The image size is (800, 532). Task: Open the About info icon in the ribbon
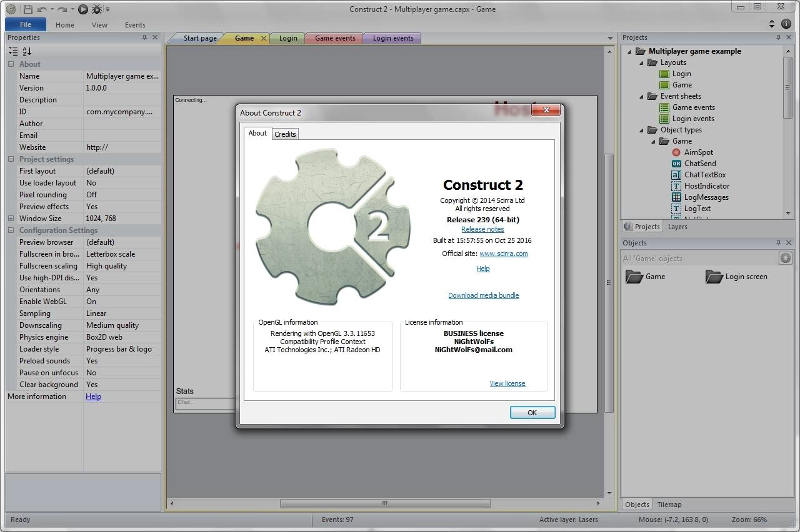pyautogui.click(x=786, y=24)
